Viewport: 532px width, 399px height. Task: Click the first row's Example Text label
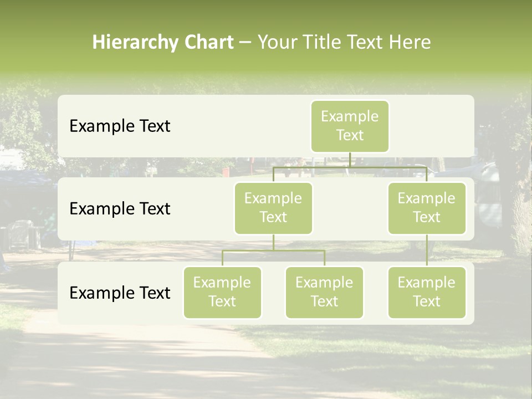pyautogui.click(x=120, y=126)
